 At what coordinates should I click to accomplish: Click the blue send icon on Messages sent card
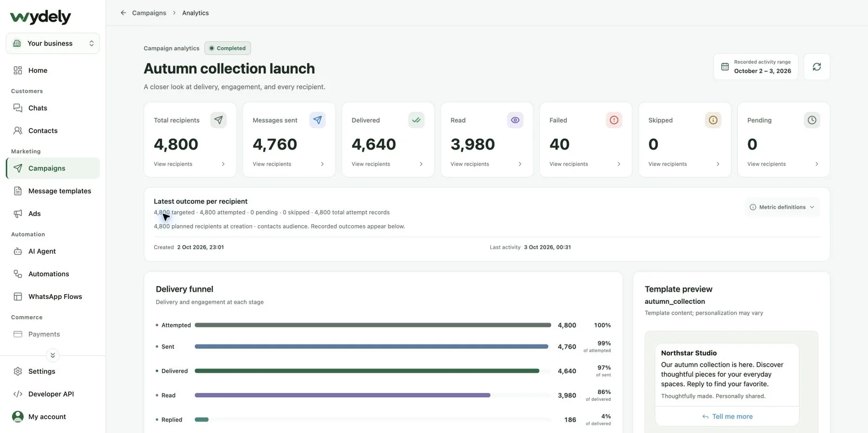tap(317, 120)
